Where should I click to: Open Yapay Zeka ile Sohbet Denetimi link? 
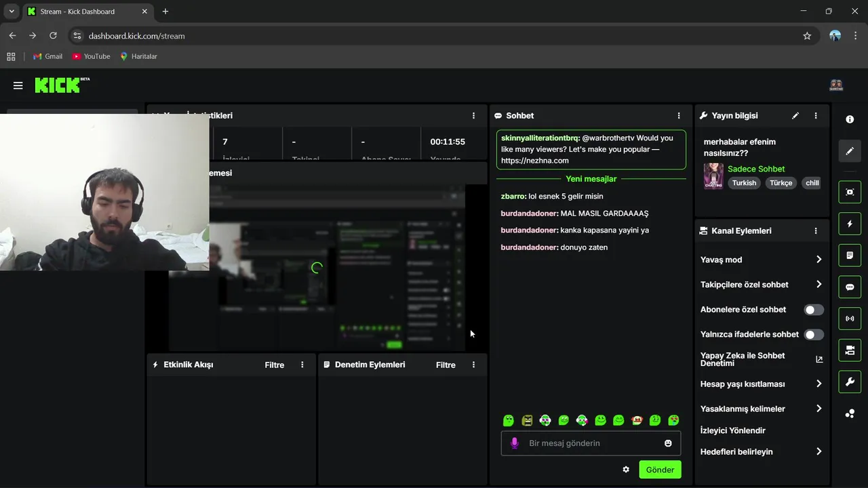point(762,359)
